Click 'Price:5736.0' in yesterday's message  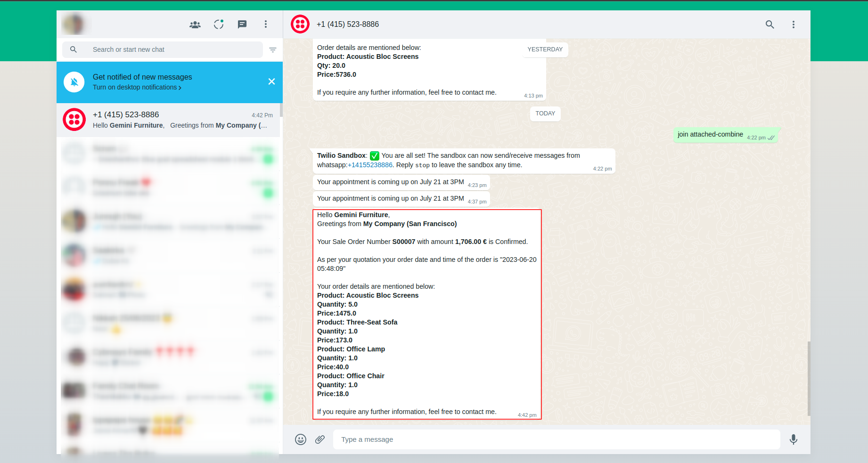(336, 75)
